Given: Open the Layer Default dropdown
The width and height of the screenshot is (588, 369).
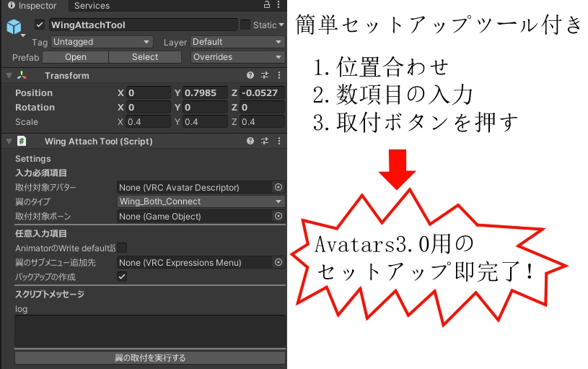Looking at the screenshot, I should [237, 42].
